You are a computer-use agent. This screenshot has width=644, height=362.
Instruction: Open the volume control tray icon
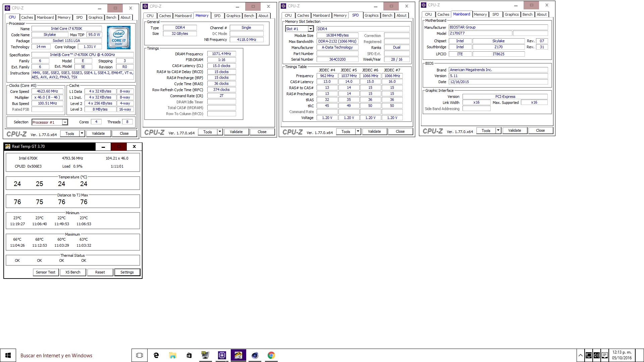coord(597,355)
